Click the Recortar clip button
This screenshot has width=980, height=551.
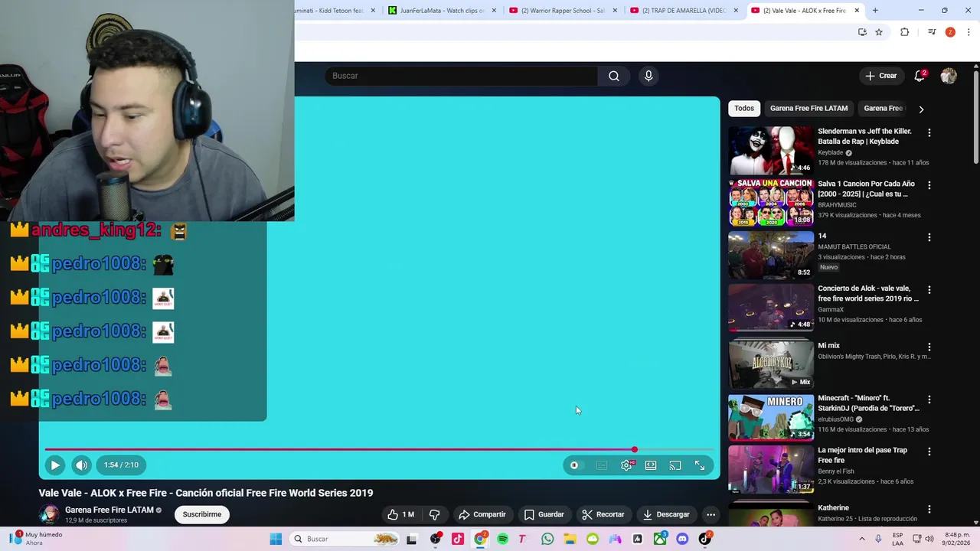tap(603, 514)
